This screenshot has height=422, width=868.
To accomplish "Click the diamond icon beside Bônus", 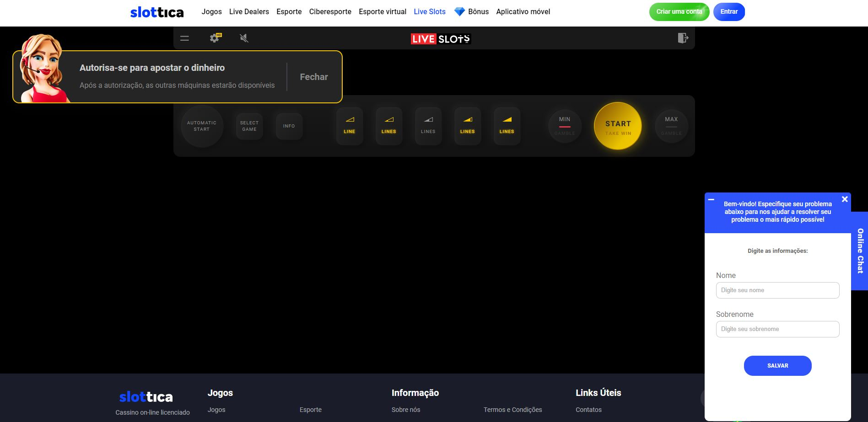I will click(459, 12).
